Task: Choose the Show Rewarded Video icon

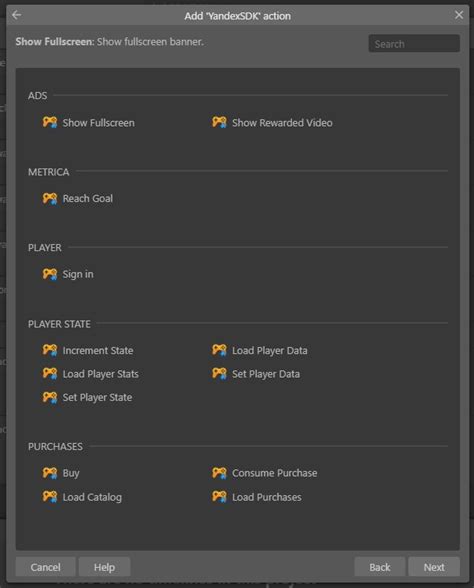Action: pyautogui.click(x=219, y=122)
